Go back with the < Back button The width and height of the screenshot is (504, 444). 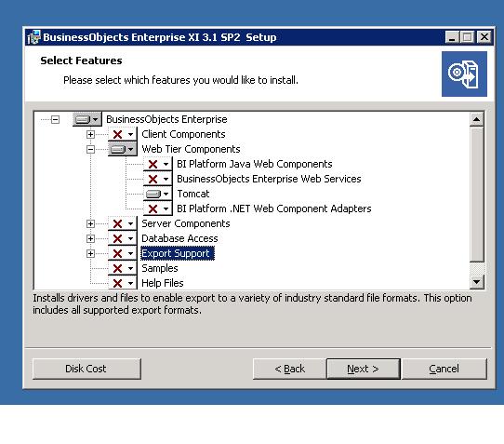(289, 369)
